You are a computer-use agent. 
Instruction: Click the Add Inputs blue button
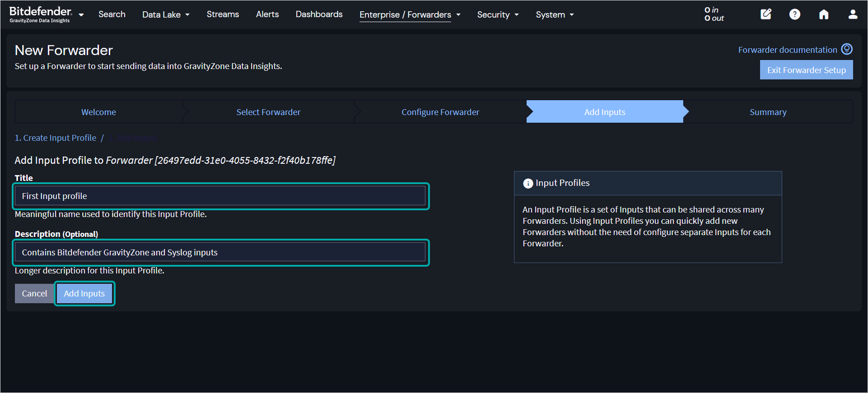pyautogui.click(x=84, y=293)
